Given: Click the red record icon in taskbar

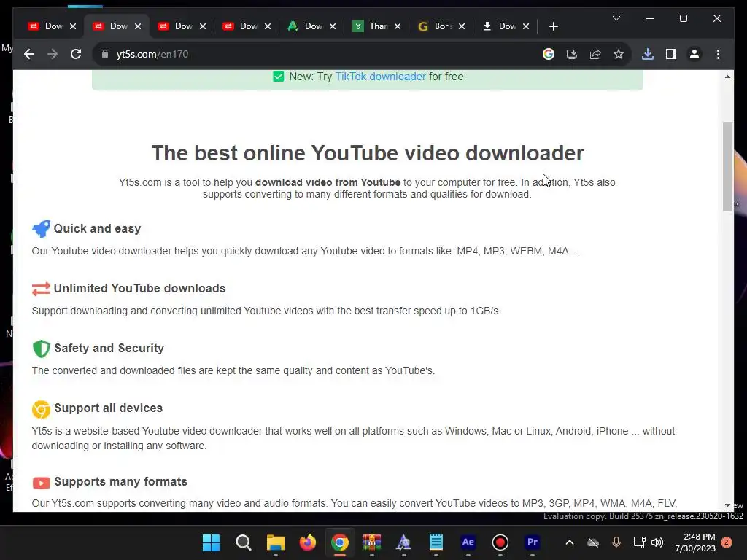Looking at the screenshot, I should click(x=500, y=542).
